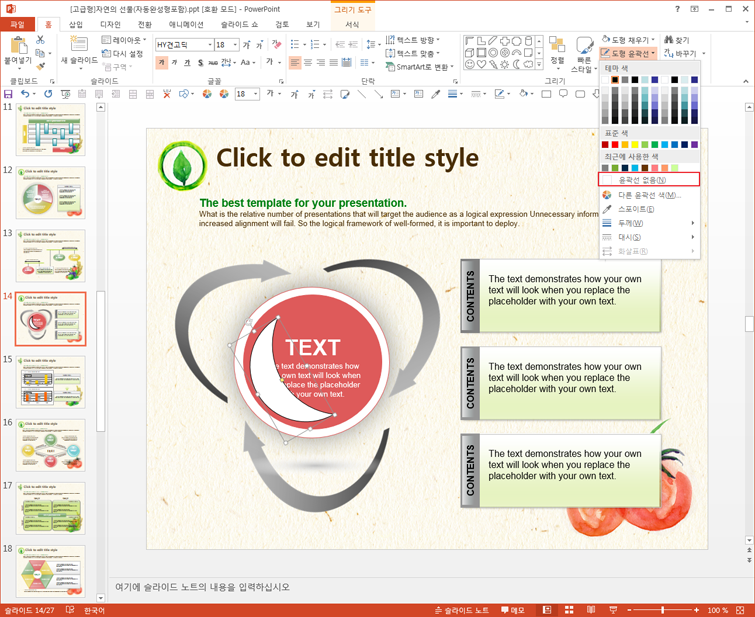Select the heart shape in gallery
Image resolution: width=755 pixels, height=617 pixels.
481,64
